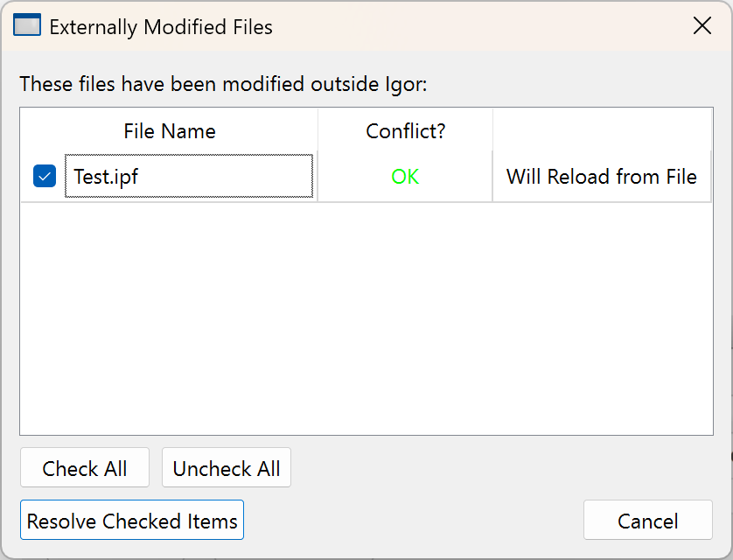Screen dimensions: 733x560
Task: Cancel the dialog
Action: click(x=647, y=521)
